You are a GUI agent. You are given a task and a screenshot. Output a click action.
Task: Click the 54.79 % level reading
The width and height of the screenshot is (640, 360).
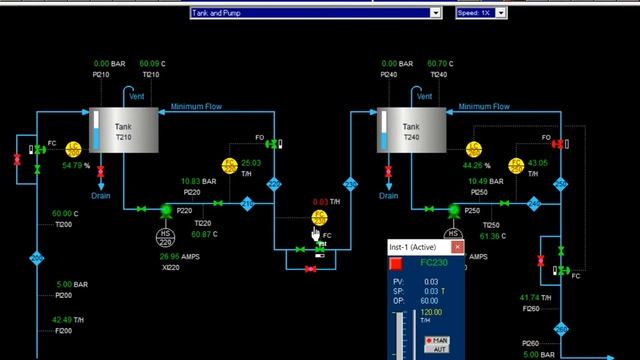tap(76, 166)
